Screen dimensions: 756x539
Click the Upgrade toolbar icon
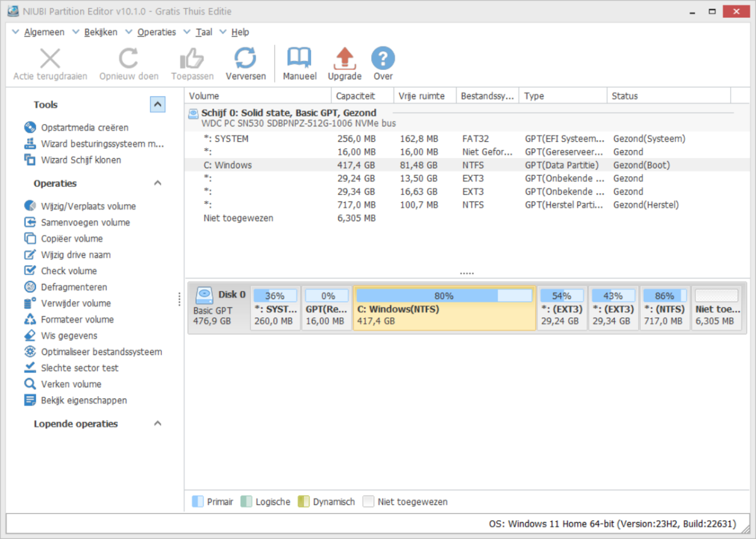345,59
